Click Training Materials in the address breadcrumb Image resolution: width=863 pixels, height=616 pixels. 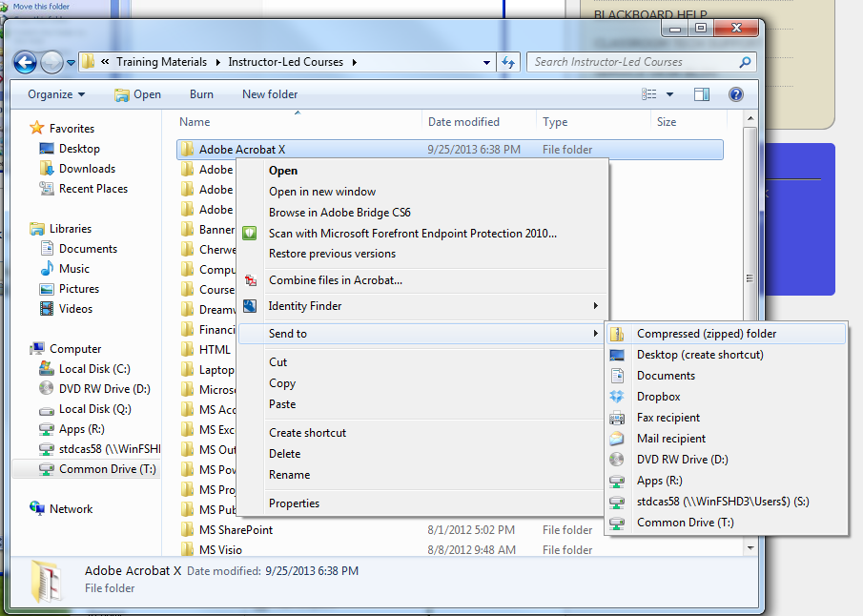click(162, 62)
